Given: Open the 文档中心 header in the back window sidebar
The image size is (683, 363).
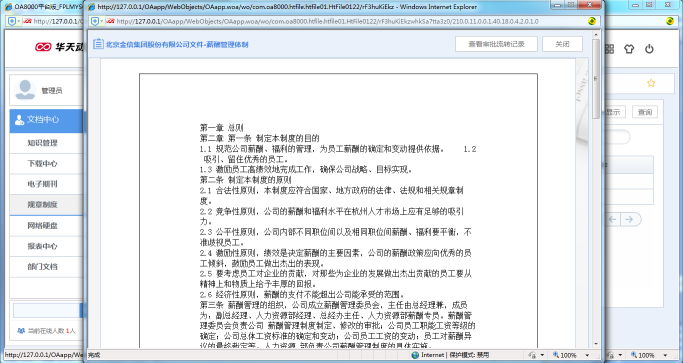Looking at the screenshot, I should point(46,120).
